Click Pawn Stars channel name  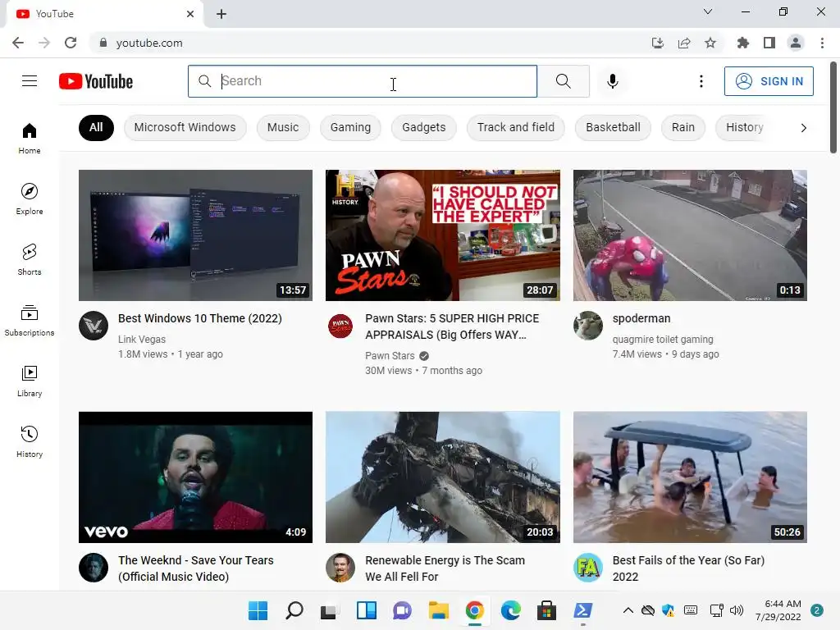pos(390,356)
